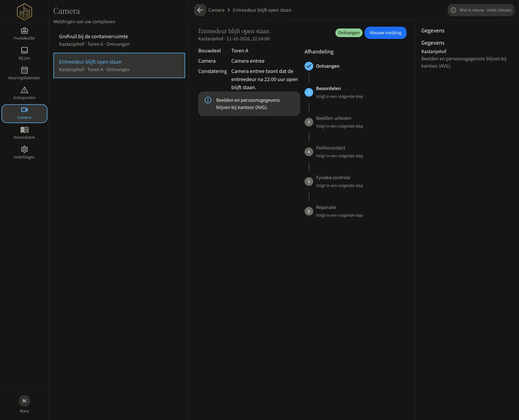Select the Camera video icon in sidebar
519x420 pixels.
click(25, 110)
